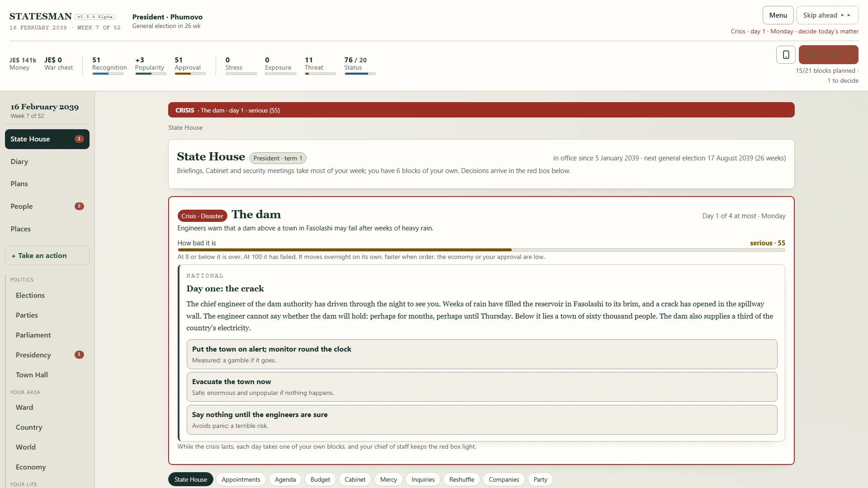The width and height of the screenshot is (868, 488).
Task: Switch to the Mercy tab
Action: [x=388, y=479]
